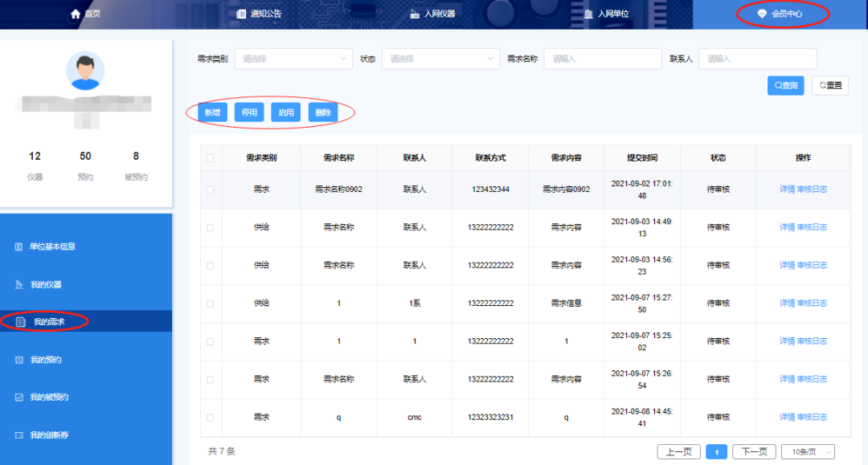Image resolution: width=868 pixels, height=465 pixels.
Task: Click the 入网单位 organization icon
Action: (x=588, y=14)
